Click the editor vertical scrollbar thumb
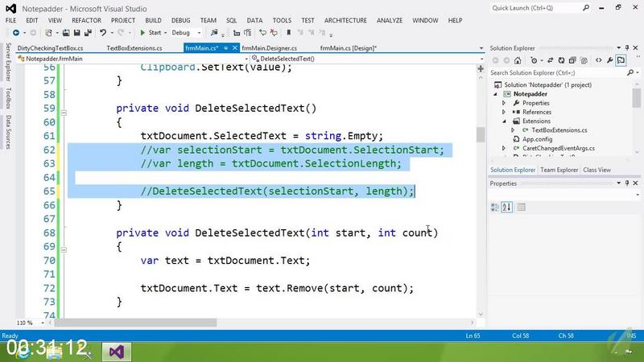 [x=480, y=134]
